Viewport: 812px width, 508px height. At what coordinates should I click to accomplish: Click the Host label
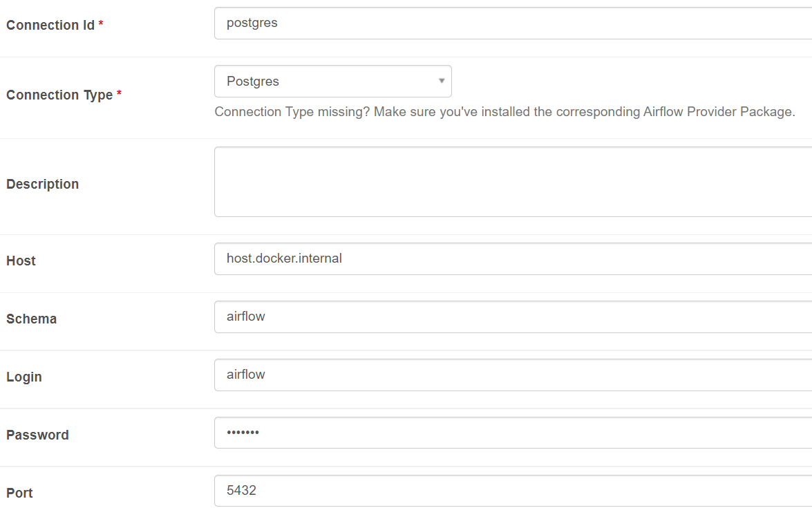coord(21,261)
